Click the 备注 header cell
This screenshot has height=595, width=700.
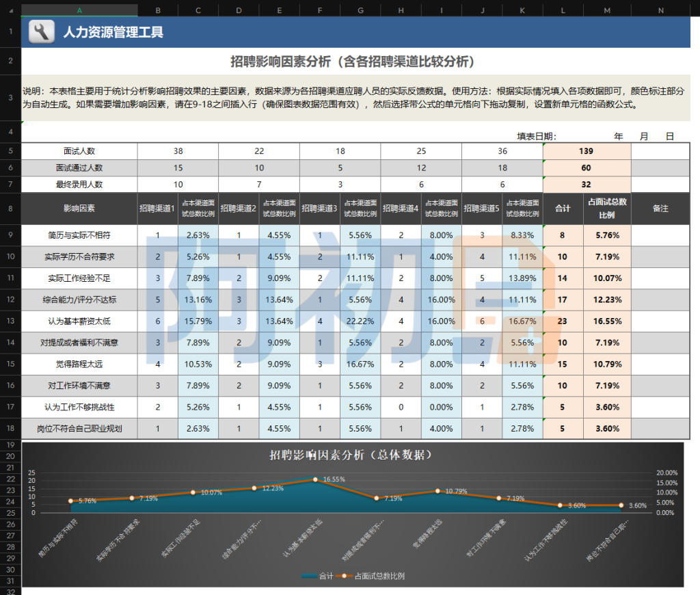[x=661, y=209]
